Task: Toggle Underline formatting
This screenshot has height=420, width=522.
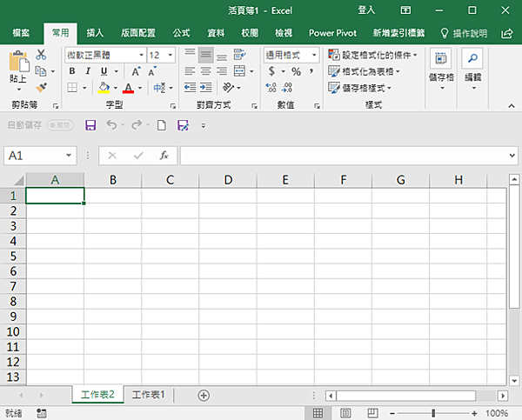Action: (104, 71)
